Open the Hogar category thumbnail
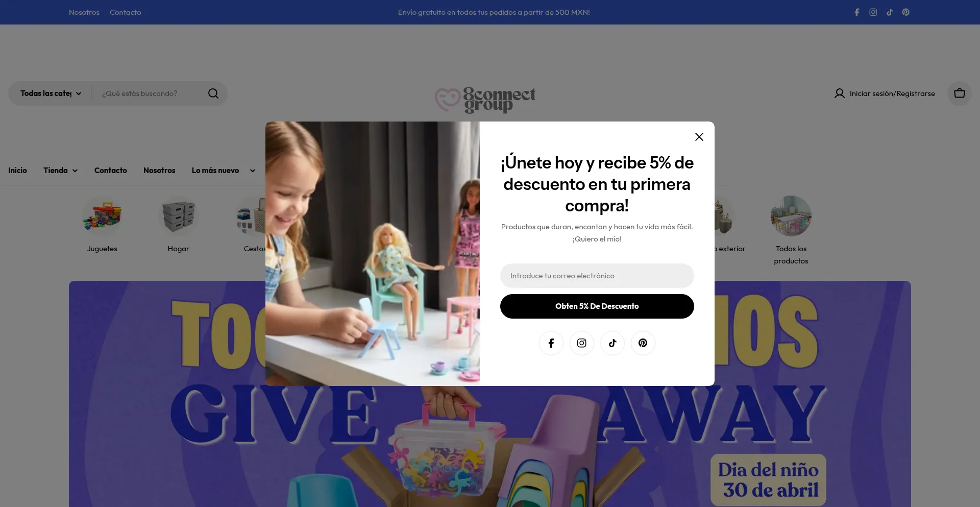The image size is (980, 507). 179,216
